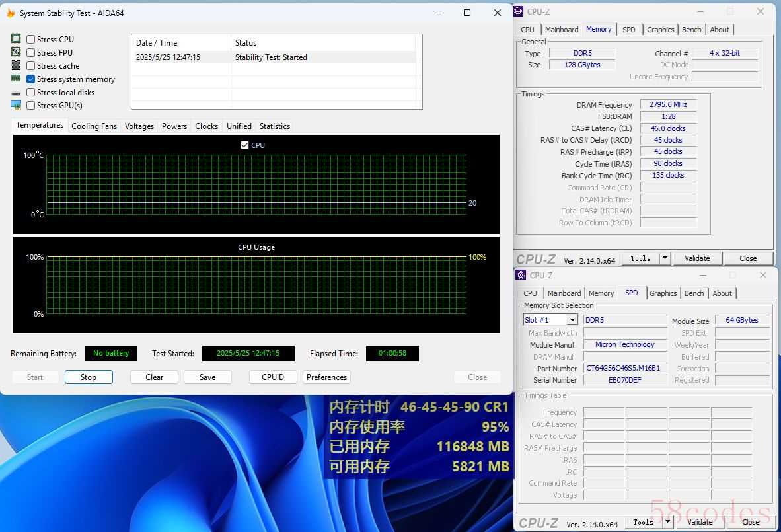Click the Stress GPU(s) monitor icon
The image size is (781, 532).
[16, 105]
